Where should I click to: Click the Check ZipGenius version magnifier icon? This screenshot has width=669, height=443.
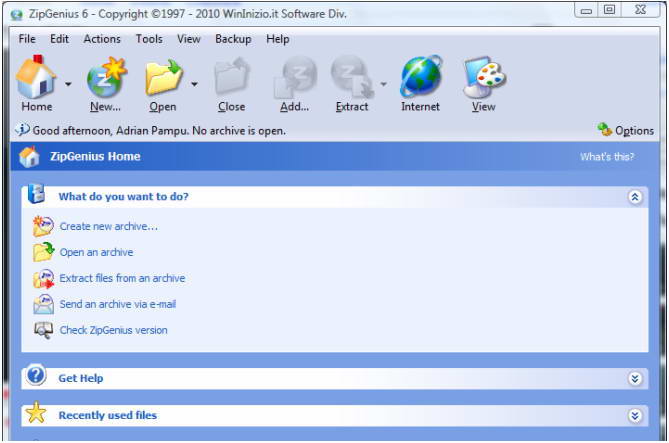[43, 330]
